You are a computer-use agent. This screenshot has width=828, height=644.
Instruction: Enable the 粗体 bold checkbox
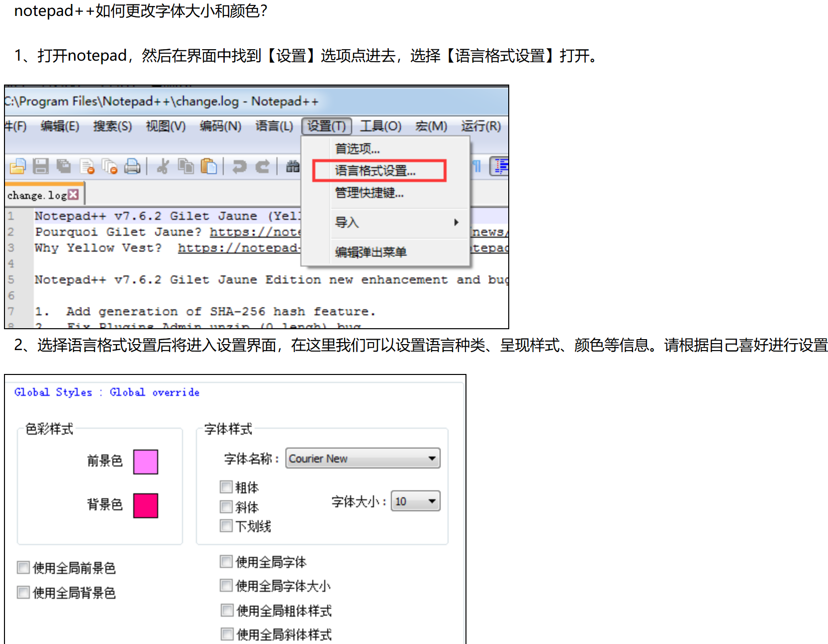(x=226, y=486)
